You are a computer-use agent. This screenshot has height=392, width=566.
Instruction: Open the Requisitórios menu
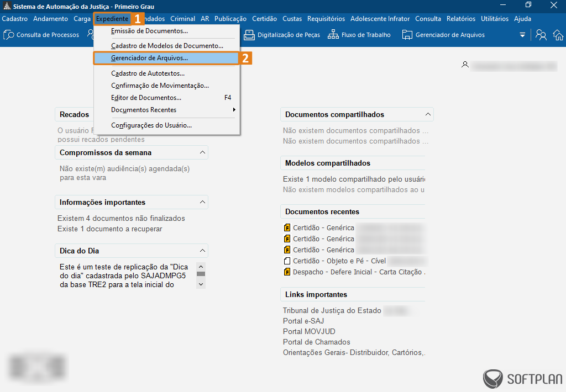(326, 19)
